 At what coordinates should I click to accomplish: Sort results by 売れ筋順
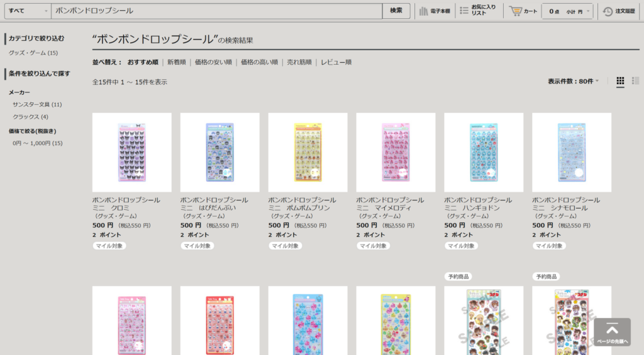pyautogui.click(x=299, y=62)
